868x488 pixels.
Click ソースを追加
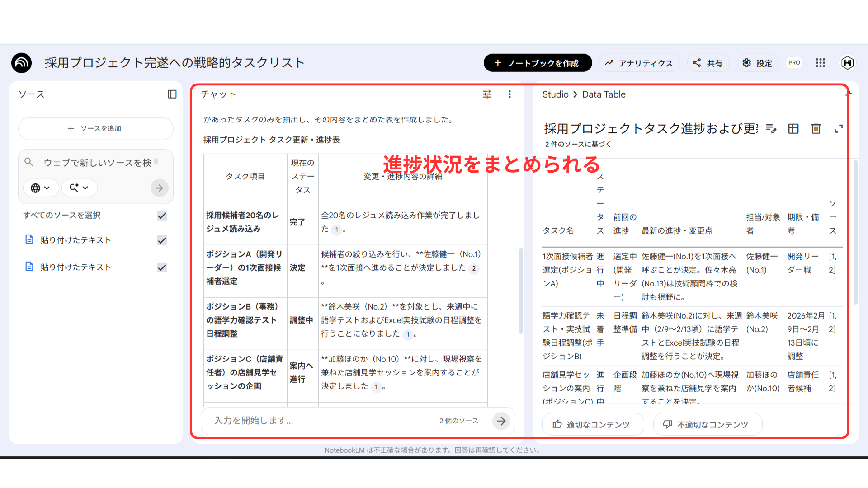pyautogui.click(x=95, y=128)
